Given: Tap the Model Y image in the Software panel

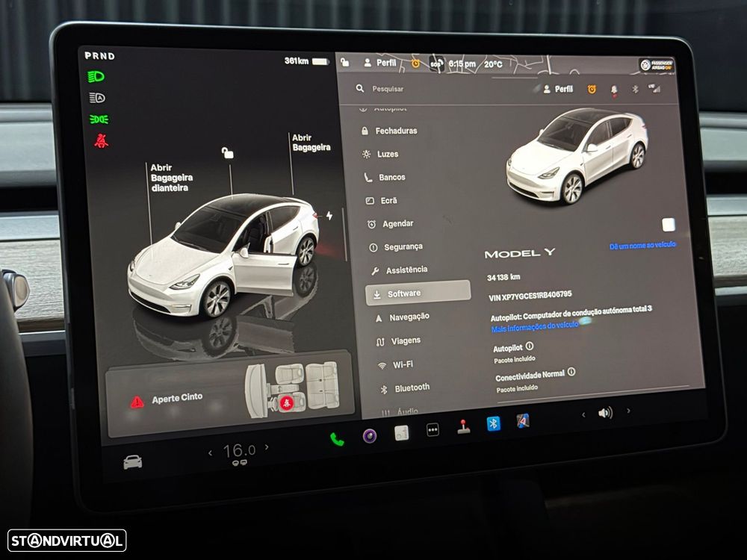Looking at the screenshot, I should [x=577, y=155].
